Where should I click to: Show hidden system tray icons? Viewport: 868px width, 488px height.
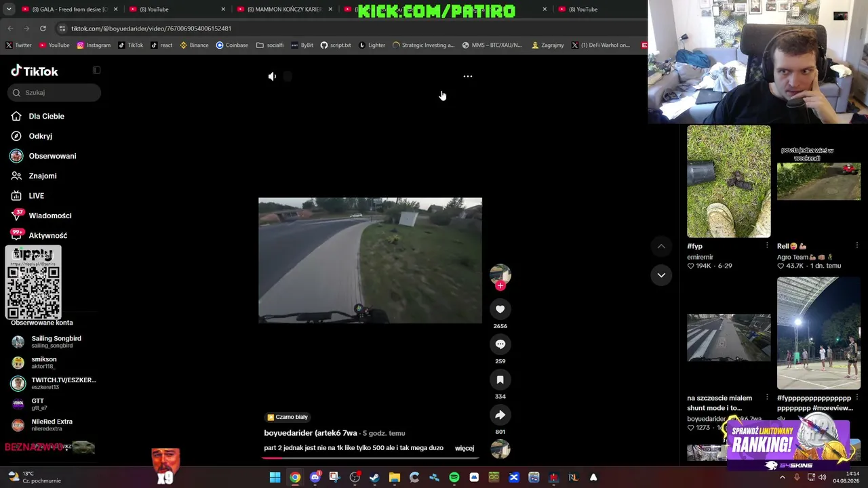tap(783, 477)
